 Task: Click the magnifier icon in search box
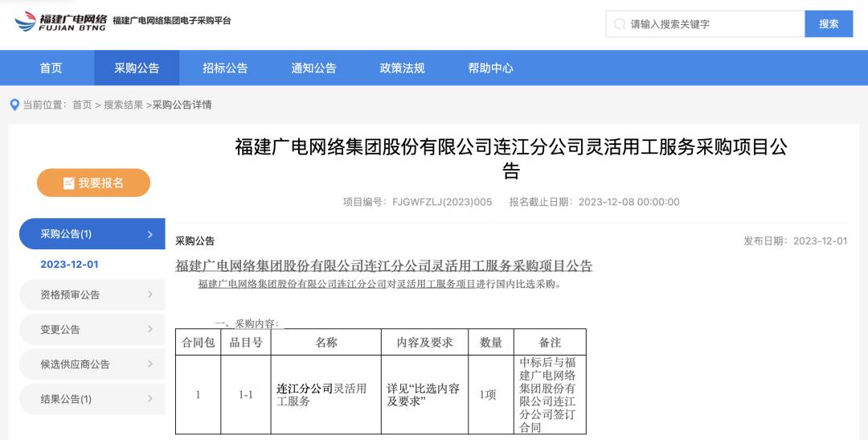tap(620, 24)
